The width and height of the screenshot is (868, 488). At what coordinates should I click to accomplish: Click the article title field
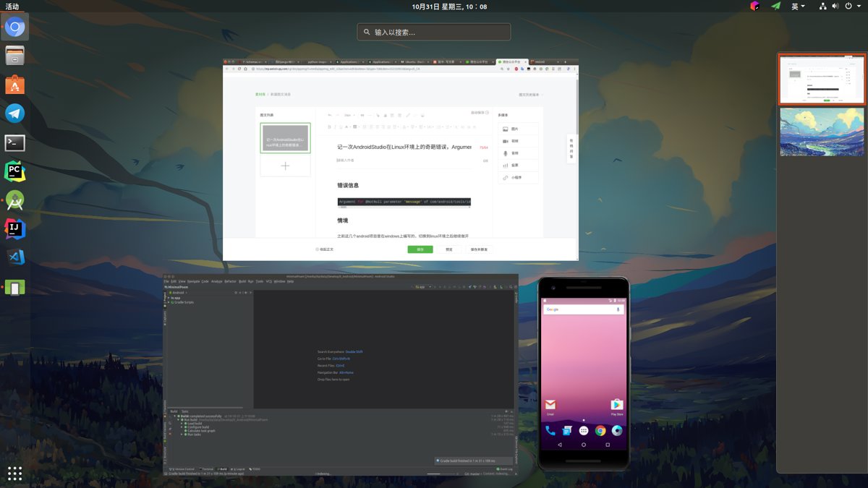tap(405, 147)
